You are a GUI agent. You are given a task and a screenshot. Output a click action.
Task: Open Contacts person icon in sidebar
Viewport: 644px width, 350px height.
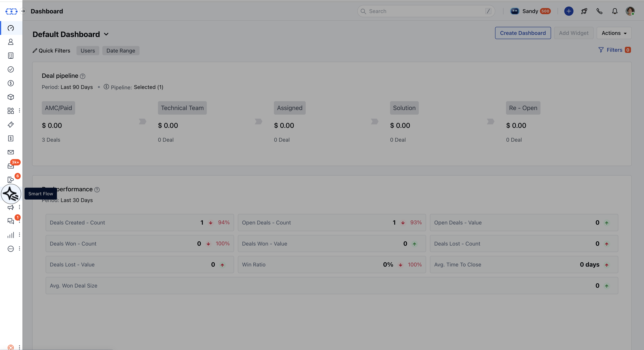tap(11, 42)
